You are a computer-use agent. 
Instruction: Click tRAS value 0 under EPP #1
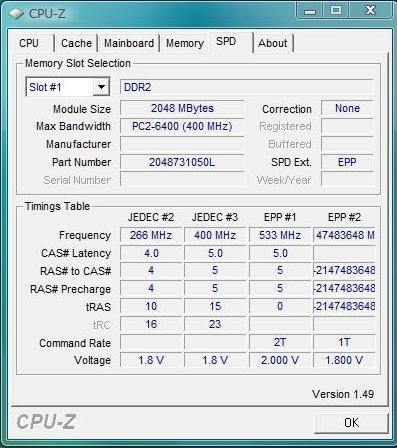pos(280,306)
